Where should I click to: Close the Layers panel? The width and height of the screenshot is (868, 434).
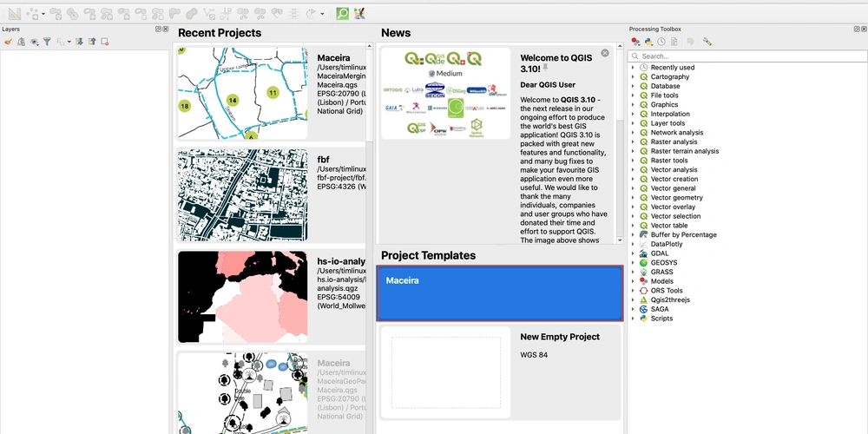pyautogui.click(x=166, y=30)
